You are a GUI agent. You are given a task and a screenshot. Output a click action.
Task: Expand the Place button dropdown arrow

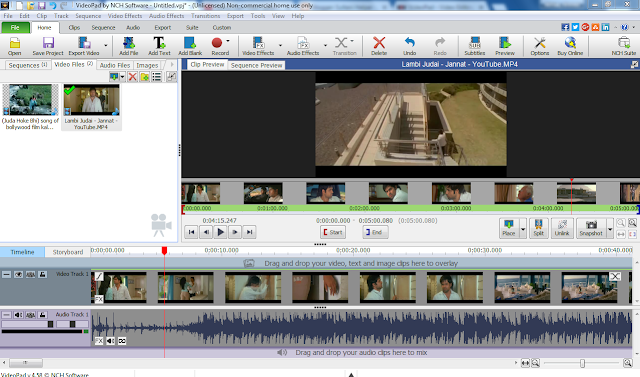pyautogui.click(x=523, y=229)
